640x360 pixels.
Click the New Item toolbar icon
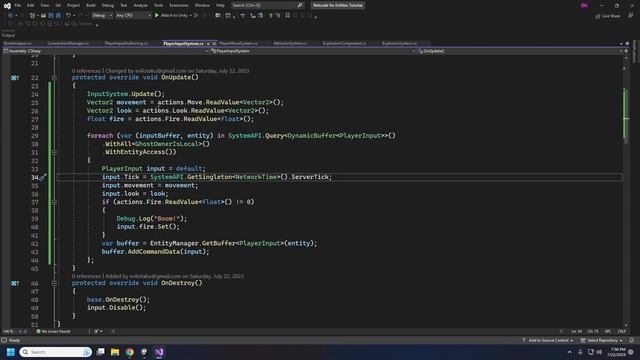coord(32,16)
